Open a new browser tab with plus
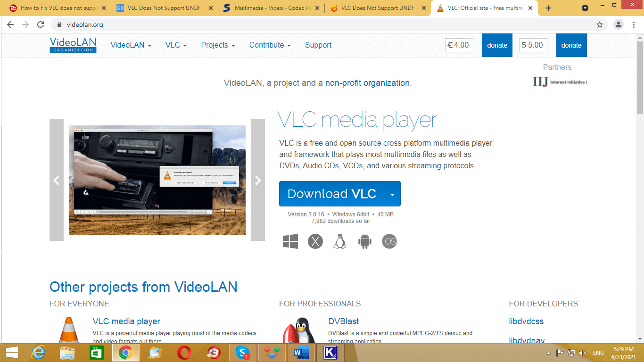Viewport: 644px width, 362px height. click(x=548, y=8)
